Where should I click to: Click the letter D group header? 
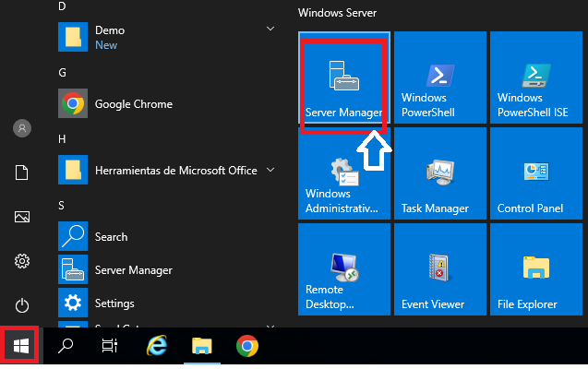click(x=62, y=6)
